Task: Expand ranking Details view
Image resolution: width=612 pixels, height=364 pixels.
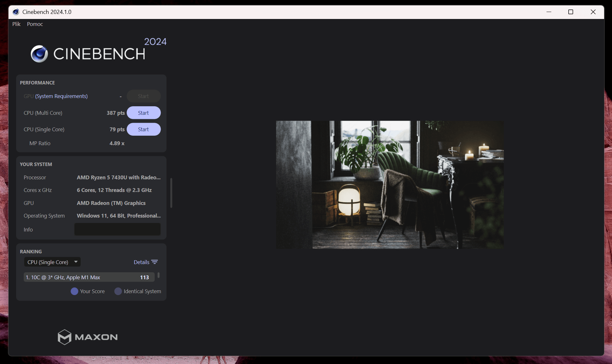Action: pos(141,262)
